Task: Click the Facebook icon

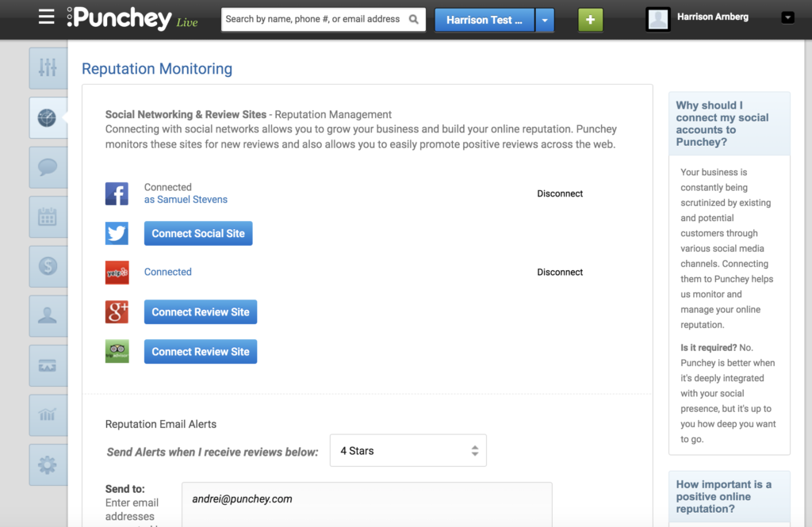Action: 117,193
